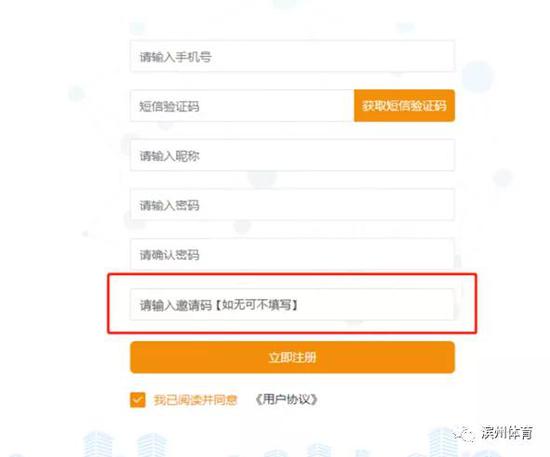Viewport: 550px width, 457px height.
Task: Click the 请输入手机号 phone number field
Action: click(x=292, y=56)
